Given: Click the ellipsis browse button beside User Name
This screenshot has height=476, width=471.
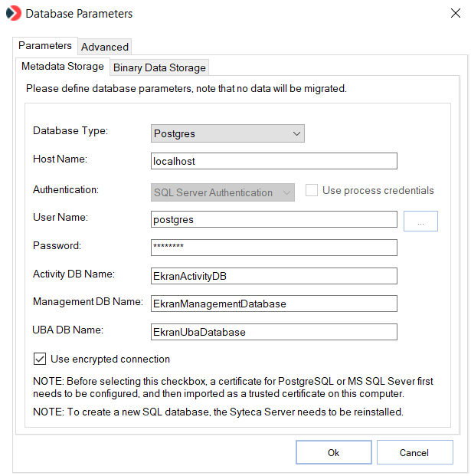Looking at the screenshot, I should 420,221.
